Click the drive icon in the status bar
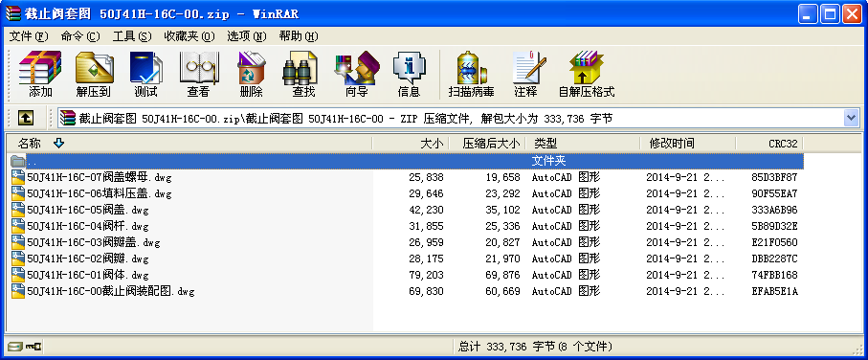The height and width of the screenshot is (360, 868). point(15,348)
